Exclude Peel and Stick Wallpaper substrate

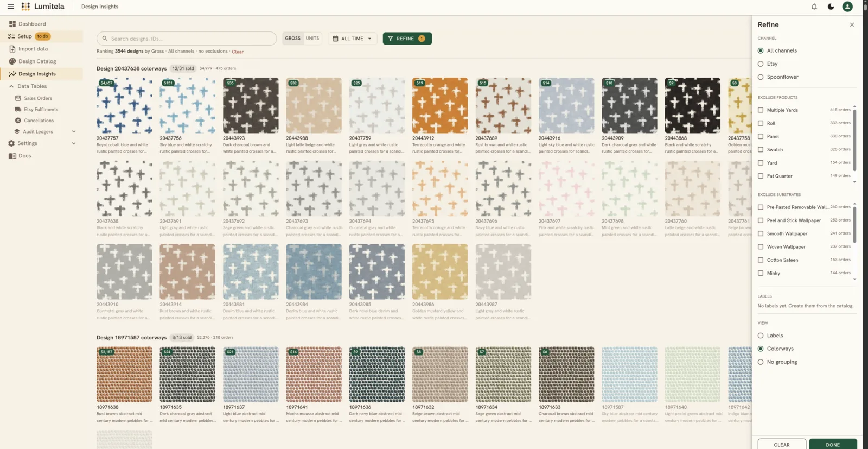click(x=761, y=220)
